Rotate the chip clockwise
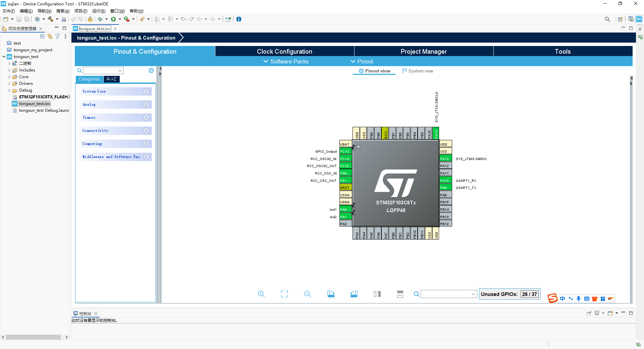Screen dimensions: 644x349 click(331, 294)
